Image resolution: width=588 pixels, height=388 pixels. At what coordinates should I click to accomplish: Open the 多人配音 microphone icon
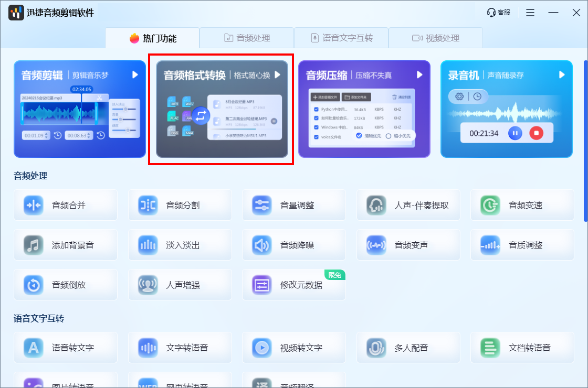click(376, 348)
